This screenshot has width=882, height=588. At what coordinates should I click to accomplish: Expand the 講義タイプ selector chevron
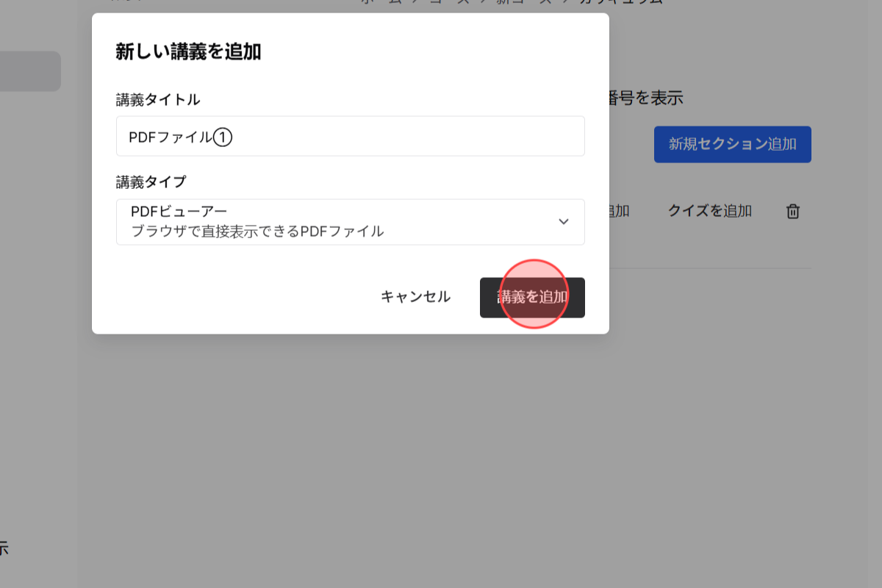(x=564, y=221)
